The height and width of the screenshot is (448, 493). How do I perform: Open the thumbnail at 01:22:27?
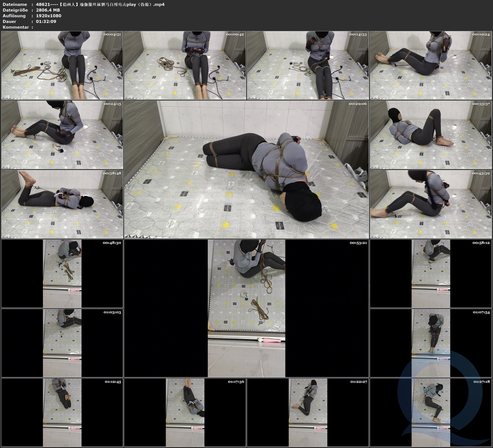pyautogui.click(x=308, y=412)
